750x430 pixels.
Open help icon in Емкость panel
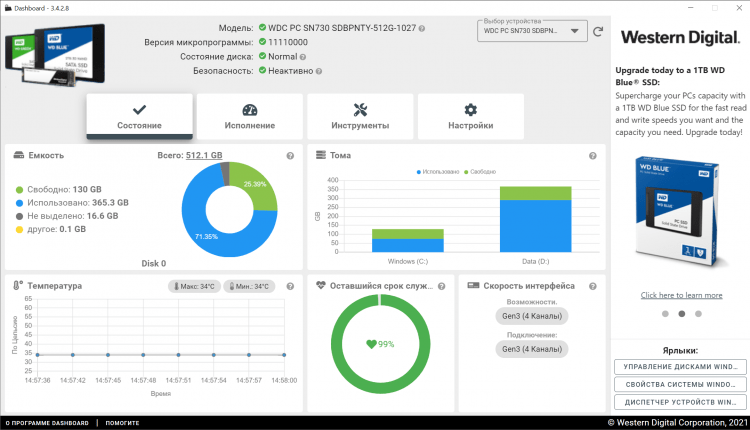pos(290,156)
